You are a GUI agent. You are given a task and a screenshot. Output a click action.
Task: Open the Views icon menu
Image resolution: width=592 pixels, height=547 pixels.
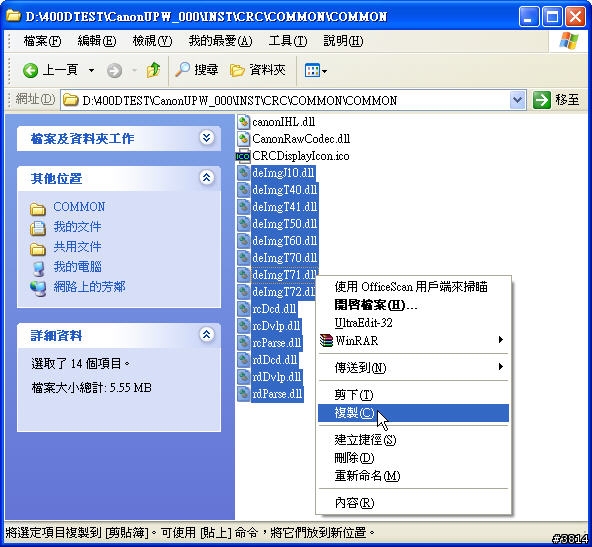(x=312, y=70)
